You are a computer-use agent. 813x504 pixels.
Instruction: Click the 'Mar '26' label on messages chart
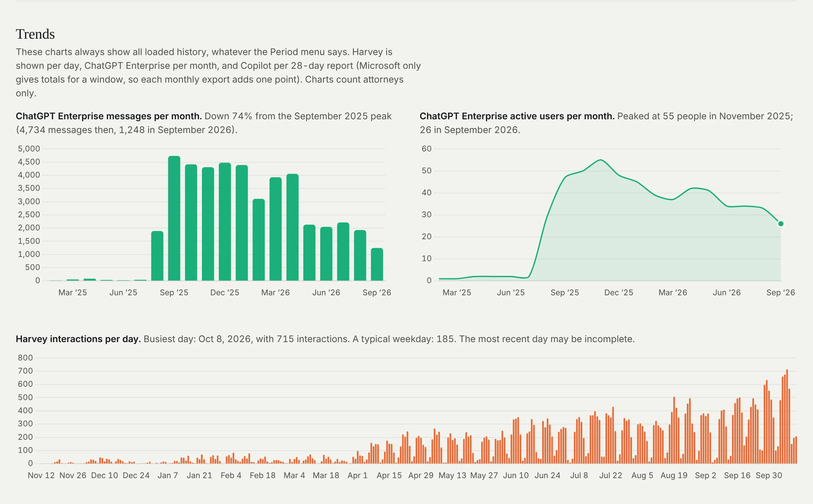click(275, 293)
